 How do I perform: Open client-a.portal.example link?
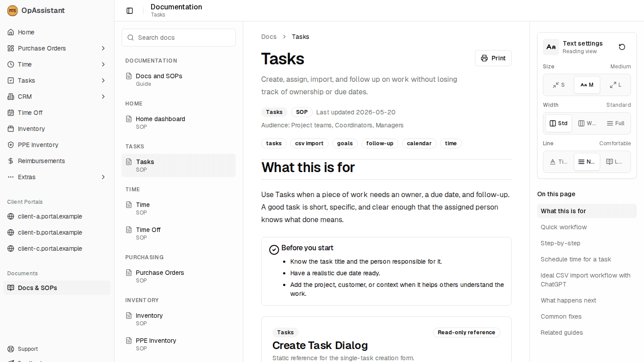point(57,216)
